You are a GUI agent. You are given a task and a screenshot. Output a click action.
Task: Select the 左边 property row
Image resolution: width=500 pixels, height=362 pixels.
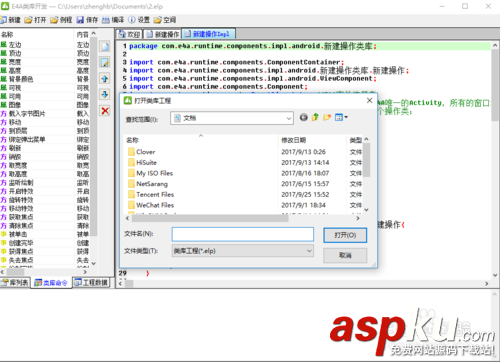coord(45,45)
